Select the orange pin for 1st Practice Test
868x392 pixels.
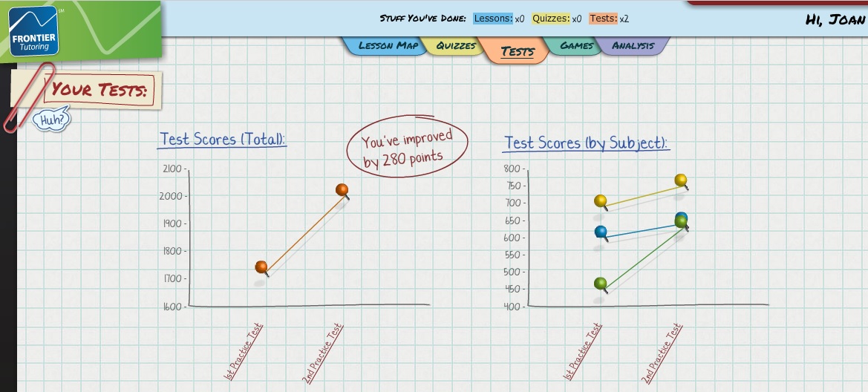click(261, 267)
